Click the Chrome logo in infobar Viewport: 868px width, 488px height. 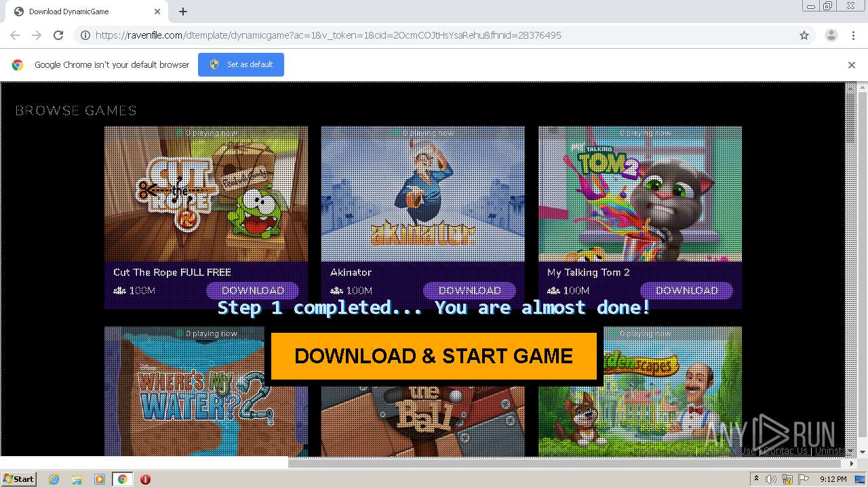pos(18,65)
